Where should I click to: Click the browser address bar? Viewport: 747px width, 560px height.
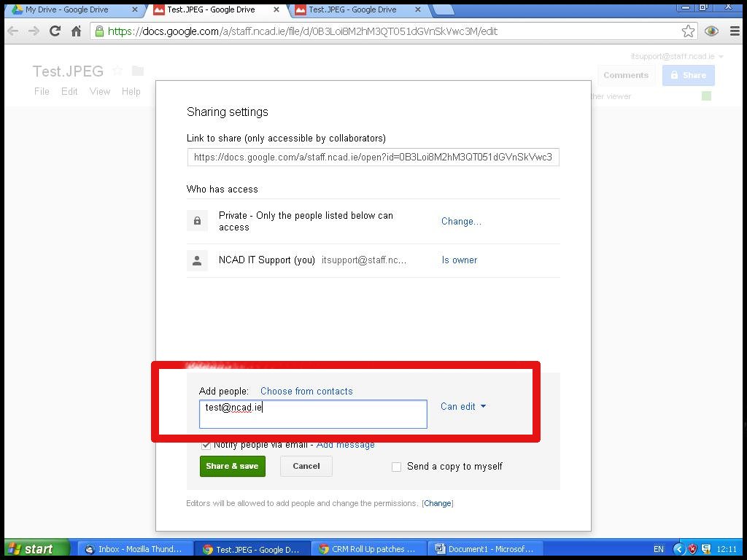click(x=393, y=31)
